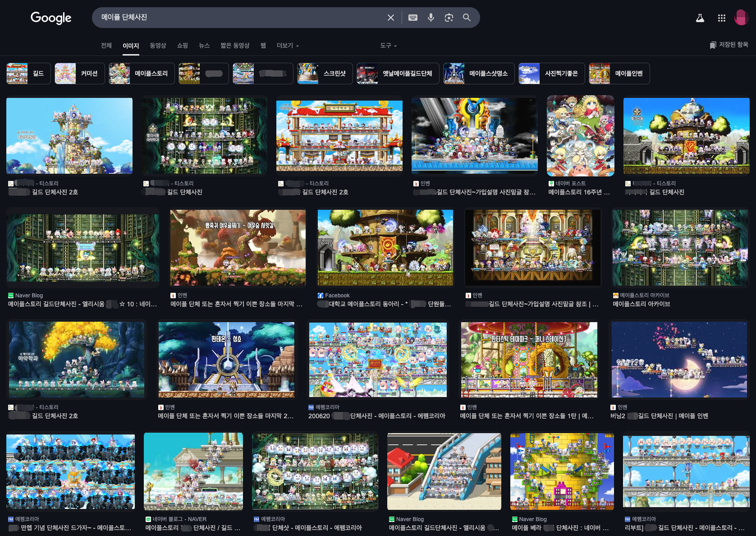Open the Google apps grid
Screen dimensions: 756x536
coord(722,18)
